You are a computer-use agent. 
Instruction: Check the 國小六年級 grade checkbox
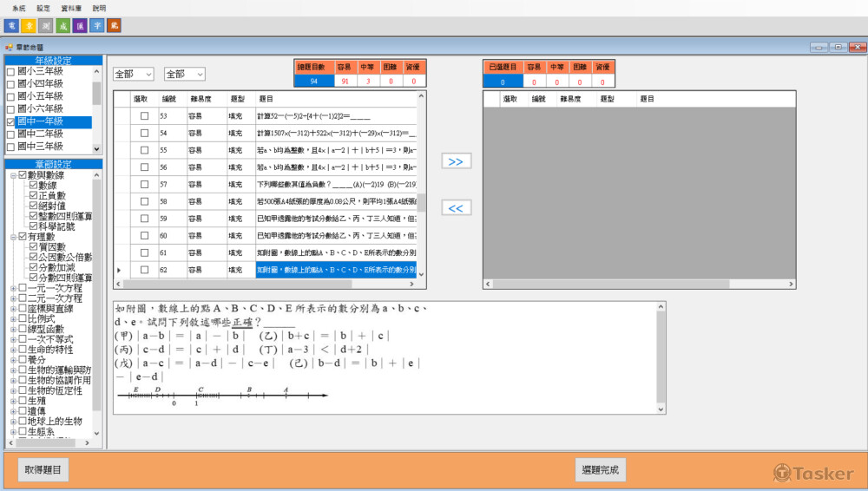[10, 109]
